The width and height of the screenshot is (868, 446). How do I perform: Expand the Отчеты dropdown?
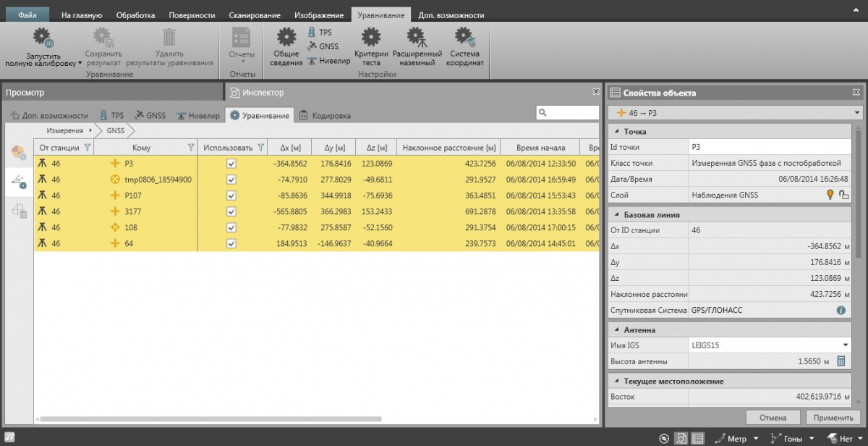click(242, 62)
